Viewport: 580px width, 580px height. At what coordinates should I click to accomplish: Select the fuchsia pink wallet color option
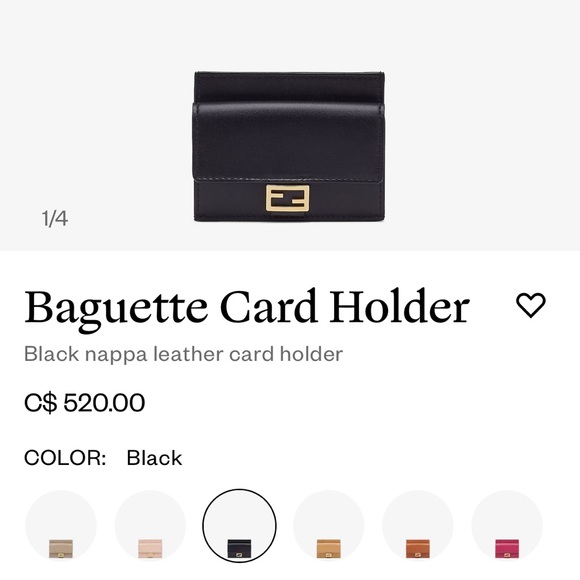(x=507, y=526)
